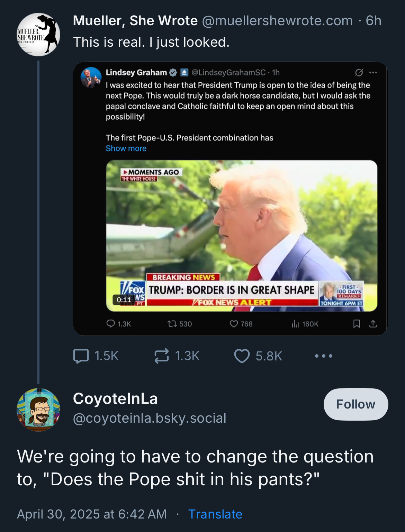
Task: Click the comment icon showing 1.3K replies
Action: pyautogui.click(x=111, y=324)
